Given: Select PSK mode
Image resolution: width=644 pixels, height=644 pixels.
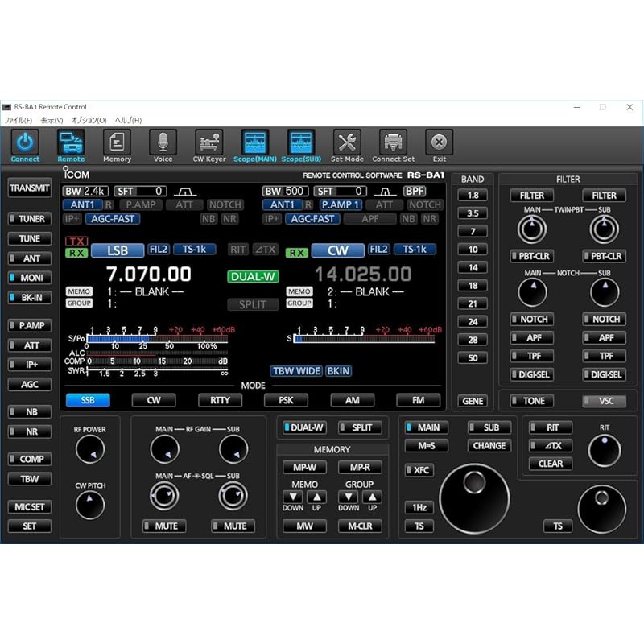Looking at the screenshot, I should coord(287,400).
